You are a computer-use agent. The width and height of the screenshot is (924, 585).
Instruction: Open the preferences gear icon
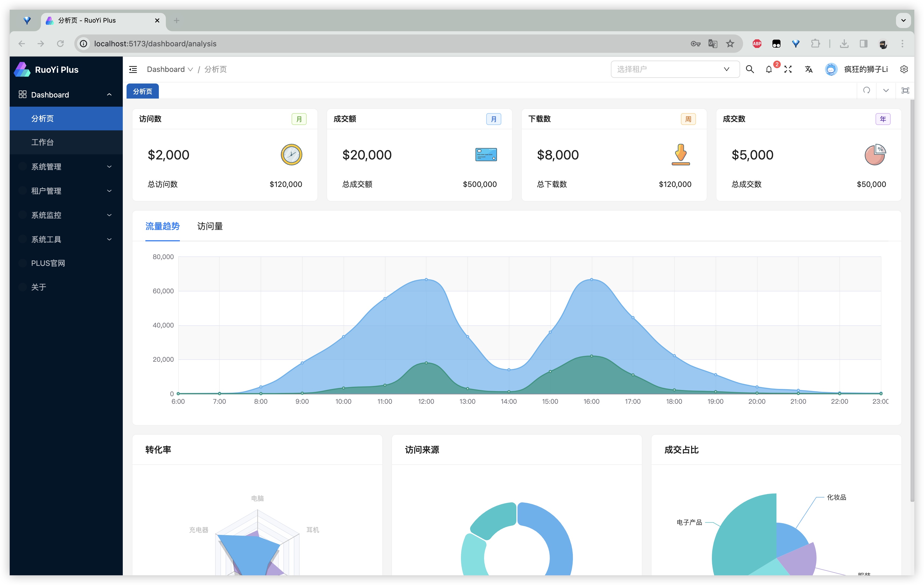(904, 69)
